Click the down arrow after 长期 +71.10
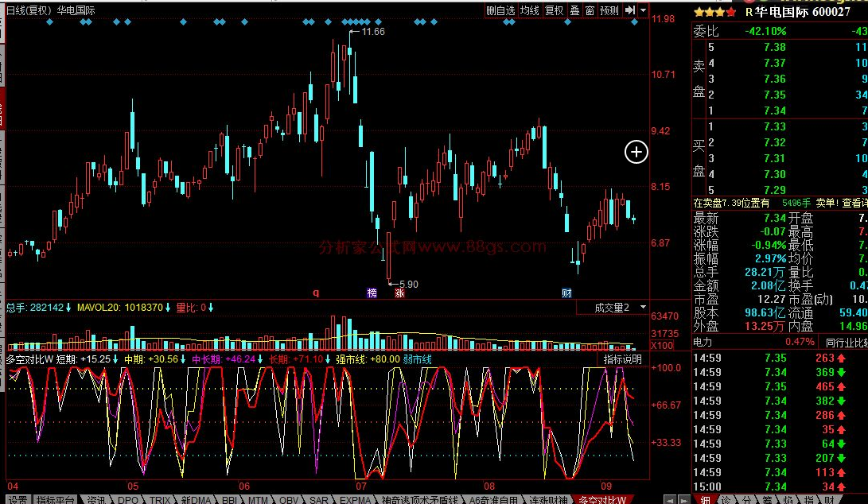This screenshot has height=504, width=868. 327,359
